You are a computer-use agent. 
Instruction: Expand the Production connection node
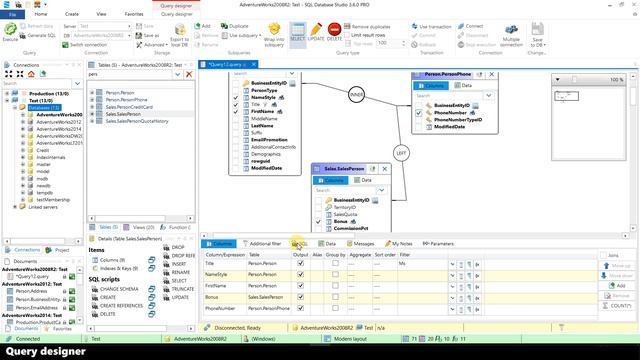click(x=7, y=93)
